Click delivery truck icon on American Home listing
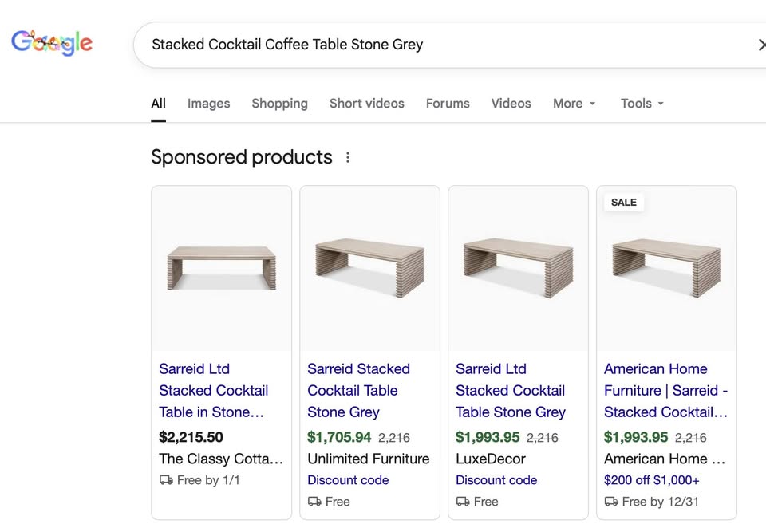Viewport: 766px width, 532px height. 611,502
